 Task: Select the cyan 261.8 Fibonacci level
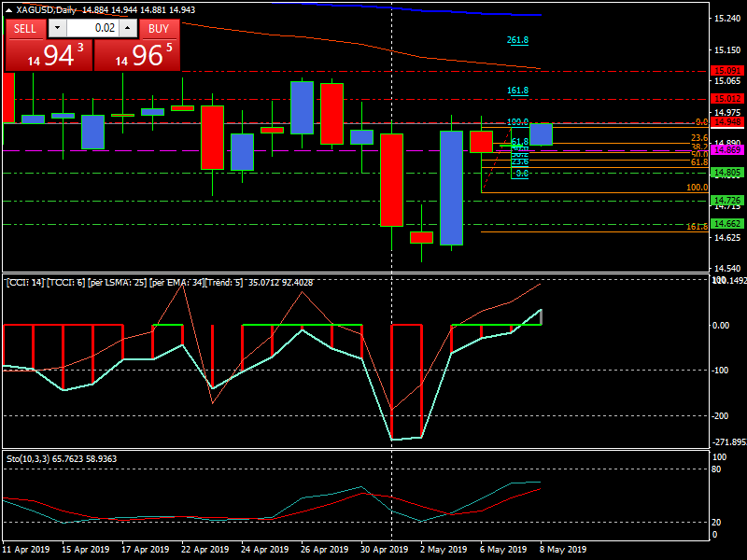coord(518,40)
